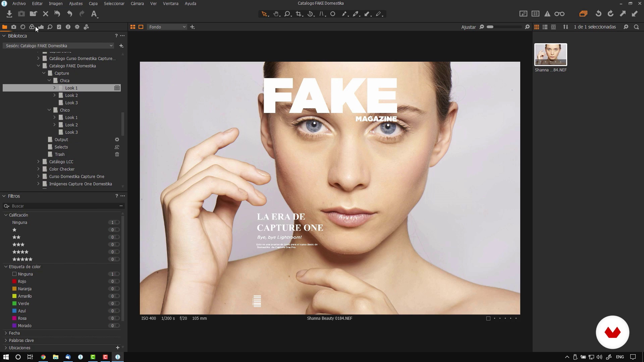Open the Sesión Catalogo FAKE Domestika dropdown
The height and width of the screenshot is (362, 644).
pyautogui.click(x=58, y=46)
